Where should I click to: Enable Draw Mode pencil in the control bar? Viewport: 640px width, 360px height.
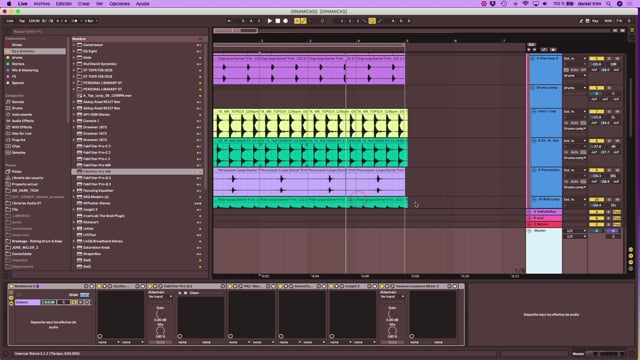[581, 21]
